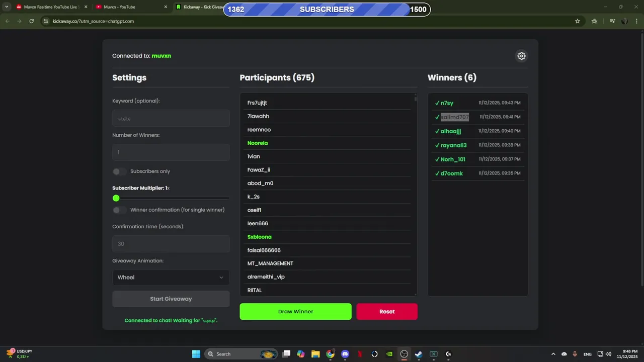Click the green Draw Winner button
Viewport: 644px width, 362px height.
[295, 311]
